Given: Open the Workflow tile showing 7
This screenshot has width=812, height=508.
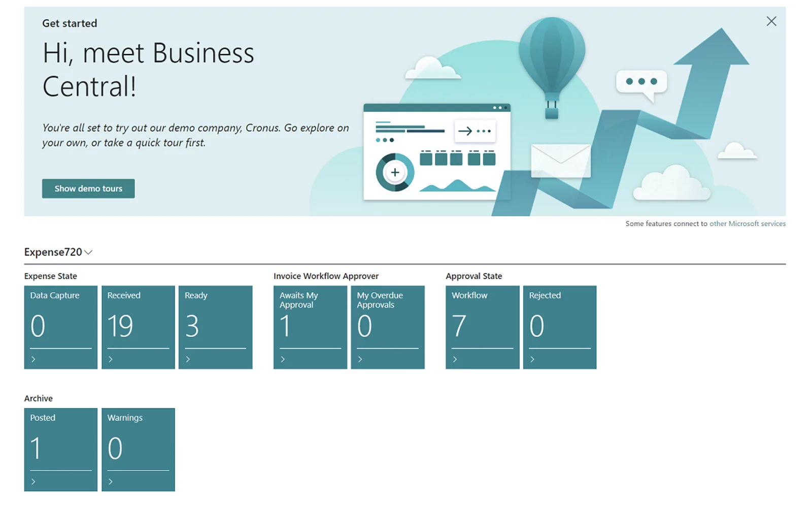Looking at the screenshot, I should point(483,327).
